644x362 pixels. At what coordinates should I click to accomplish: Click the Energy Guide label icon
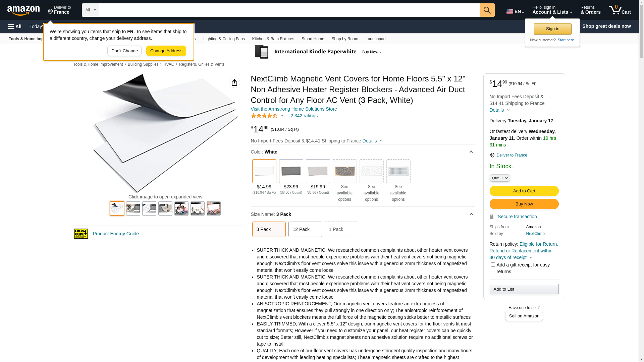click(81, 234)
